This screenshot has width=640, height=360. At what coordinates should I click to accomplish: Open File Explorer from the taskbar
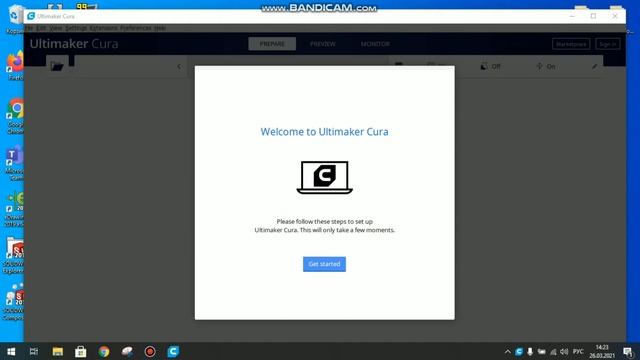click(x=58, y=351)
